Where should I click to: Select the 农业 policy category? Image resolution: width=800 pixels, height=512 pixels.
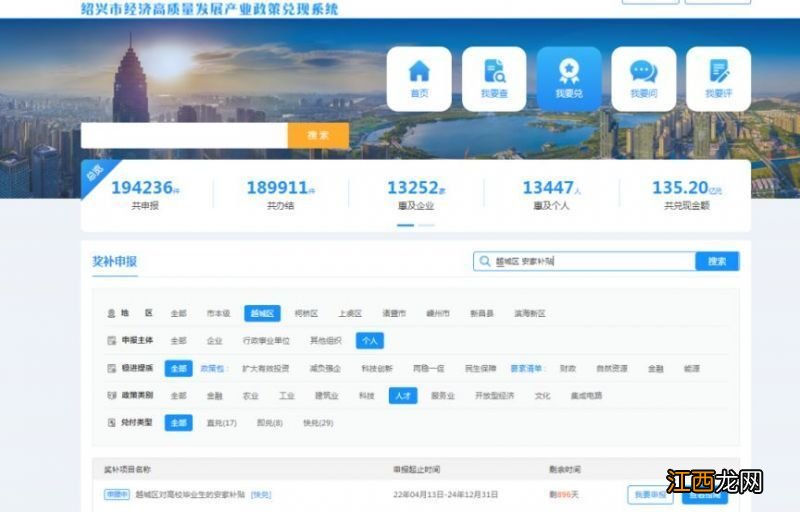pyautogui.click(x=251, y=396)
